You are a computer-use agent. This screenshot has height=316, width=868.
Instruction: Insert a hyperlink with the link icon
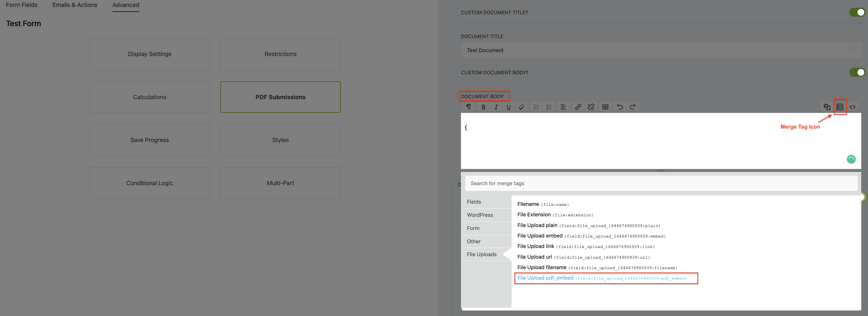coord(578,107)
